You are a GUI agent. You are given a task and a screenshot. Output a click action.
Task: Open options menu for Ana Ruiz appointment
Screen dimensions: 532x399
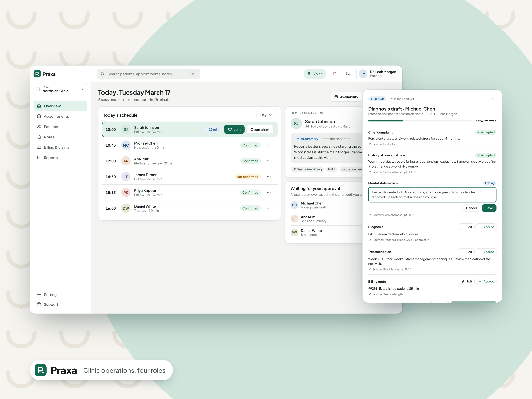(x=269, y=161)
